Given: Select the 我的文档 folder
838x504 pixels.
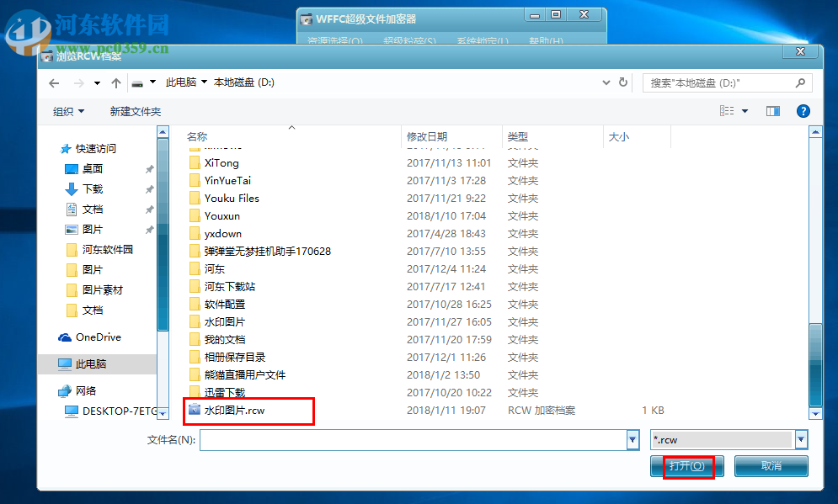Looking at the screenshot, I should click(x=225, y=339).
